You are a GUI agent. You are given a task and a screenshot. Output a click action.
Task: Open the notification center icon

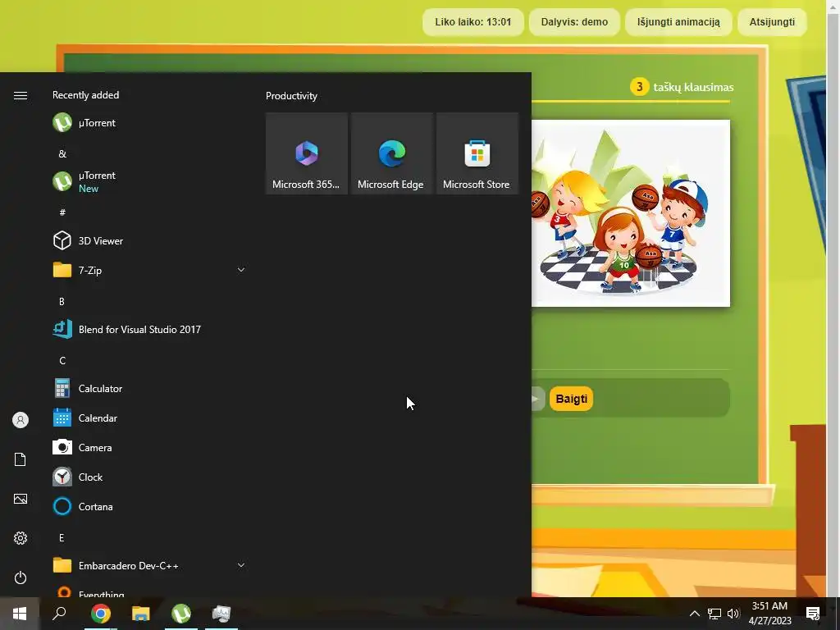point(813,614)
